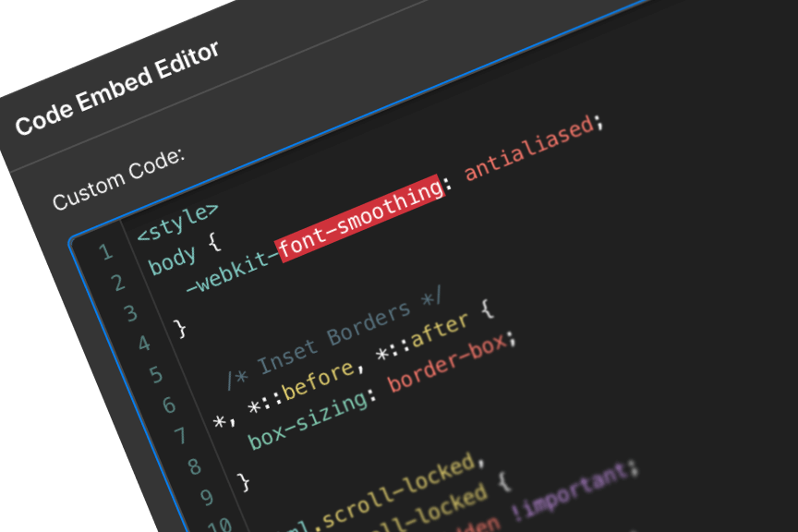This screenshot has height=532, width=798.
Task: Click the 'border-box' value
Action: click(447, 363)
